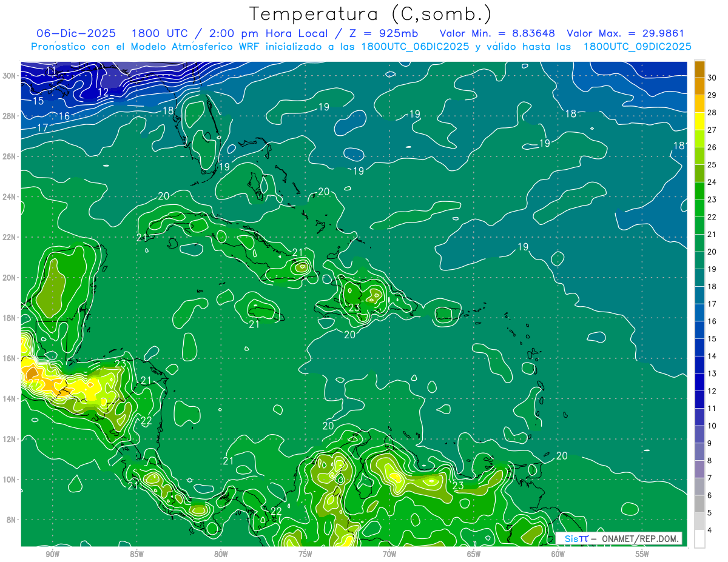This screenshot has width=728, height=562.
Task: Click the "22N" latitude axis label
Action: point(9,237)
